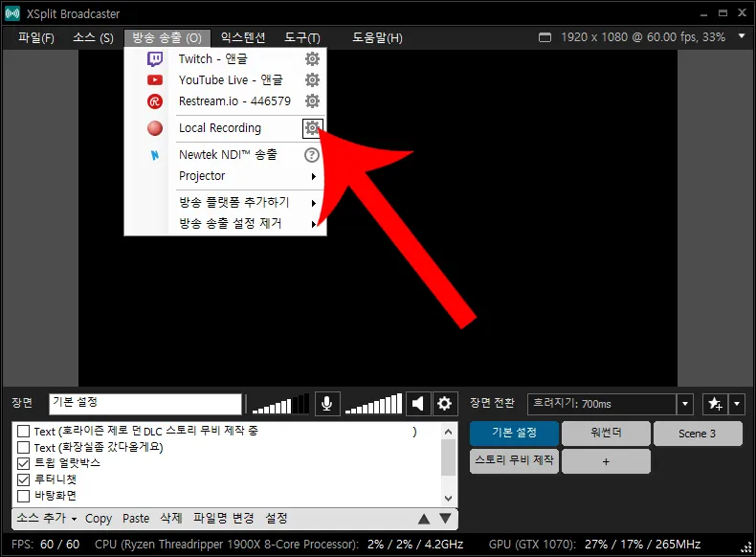
Task: Click the Newtek NDI help question icon
Action: tap(312, 155)
